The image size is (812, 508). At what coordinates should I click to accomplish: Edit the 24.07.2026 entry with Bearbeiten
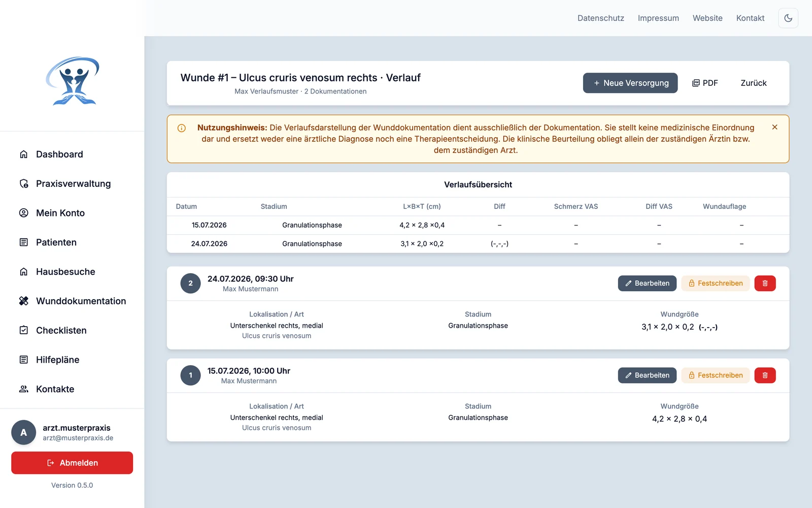pyautogui.click(x=647, y=283)
